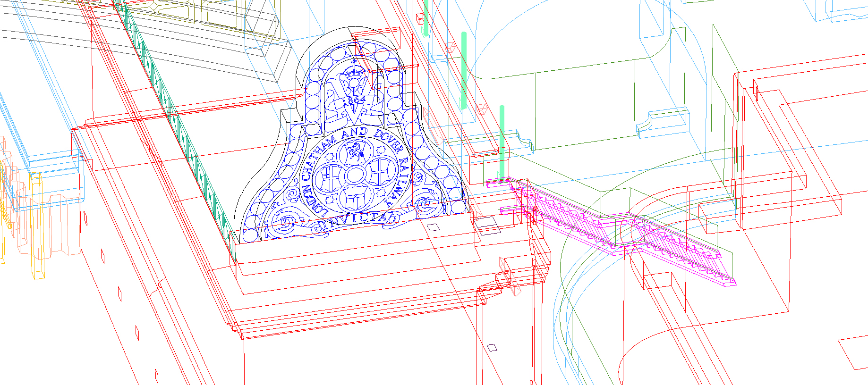Select the rearing horse emblem in the crest
868x385 pixels.
[354, 152]
